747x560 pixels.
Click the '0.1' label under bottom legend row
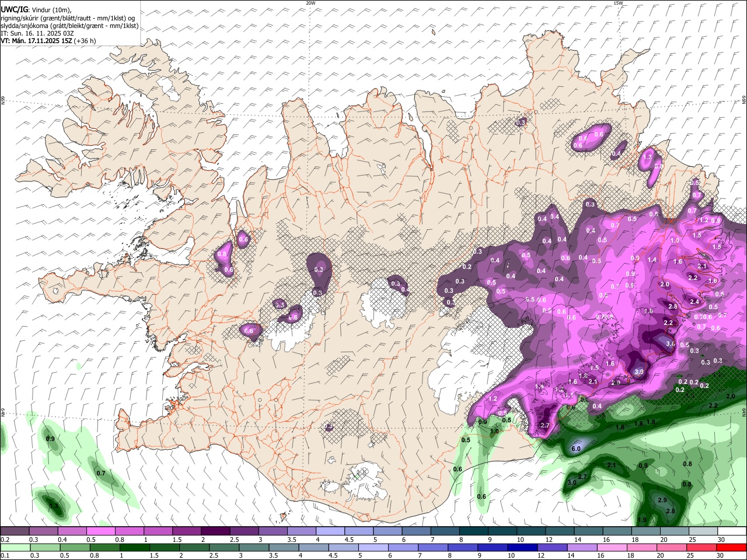pyautogui.click(x=5, y=556)
